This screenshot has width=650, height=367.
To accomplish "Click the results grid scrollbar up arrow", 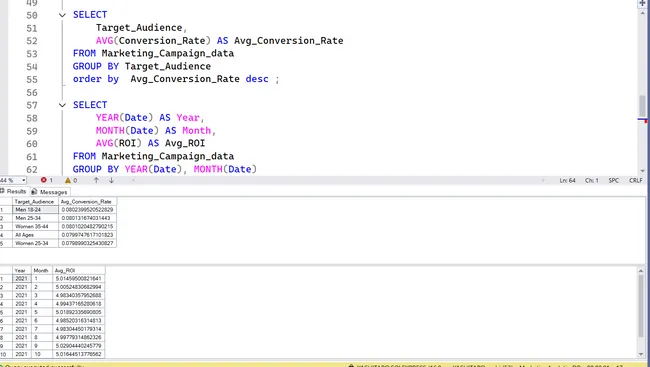I will [641, 271].
